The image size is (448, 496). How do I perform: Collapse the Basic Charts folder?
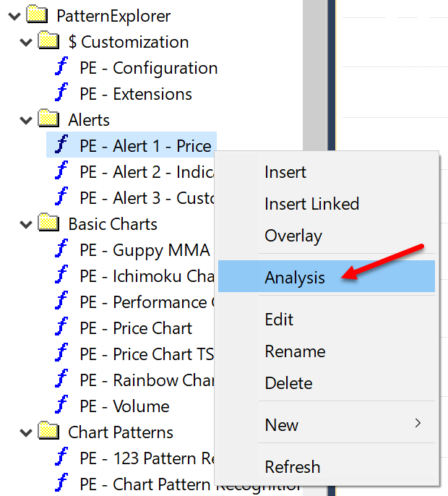[x=26, y=224]
